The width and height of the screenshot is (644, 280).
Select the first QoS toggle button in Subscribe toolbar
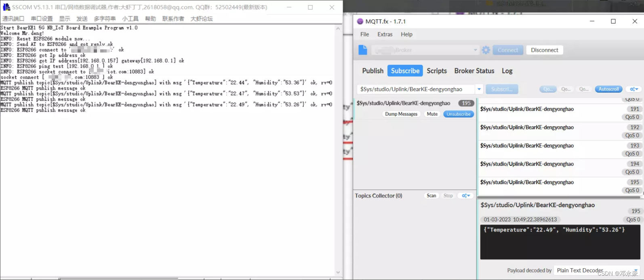548,89
